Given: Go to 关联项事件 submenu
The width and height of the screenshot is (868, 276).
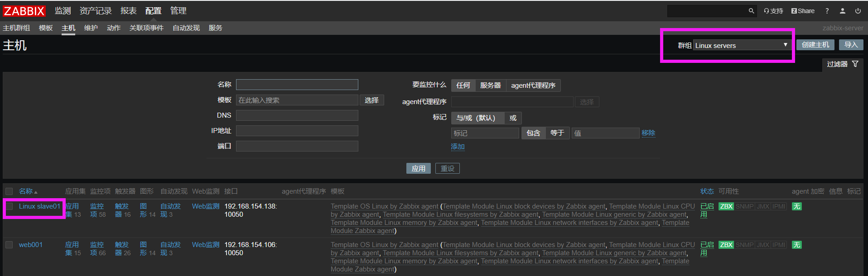Looking at the screenshot, I should pos(146,28).
